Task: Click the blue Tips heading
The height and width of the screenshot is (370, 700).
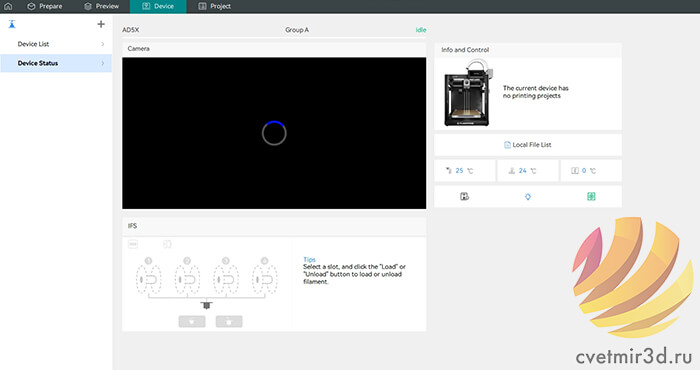Action: tap(309, 259)
